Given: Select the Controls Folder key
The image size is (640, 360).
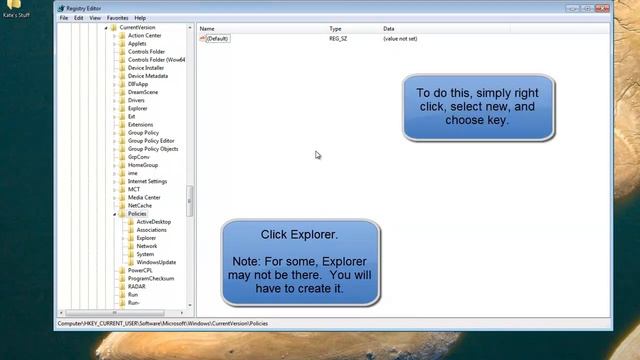Looking at the screenshot, I should click(x=146, y=52).
